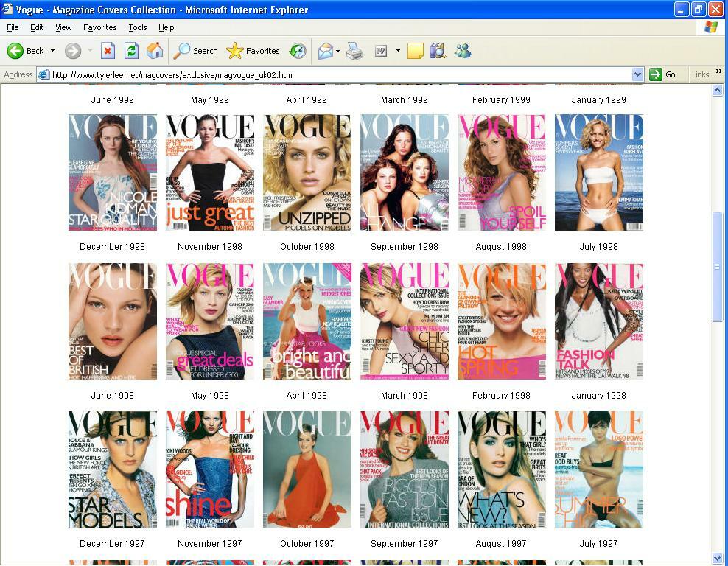Click the 'June 1998' label

pos(112,395)
